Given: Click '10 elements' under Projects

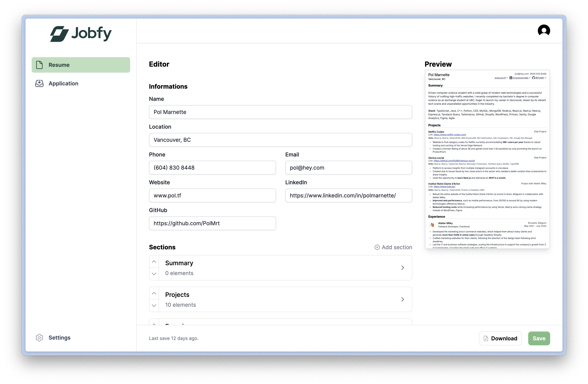Looking at the screenshot, I should 181,305.
